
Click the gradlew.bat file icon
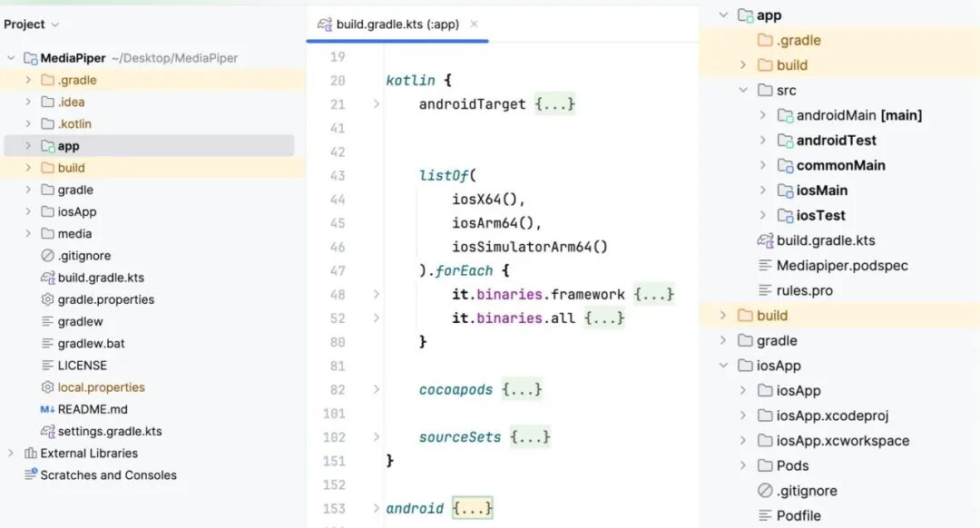coord(47,343)
